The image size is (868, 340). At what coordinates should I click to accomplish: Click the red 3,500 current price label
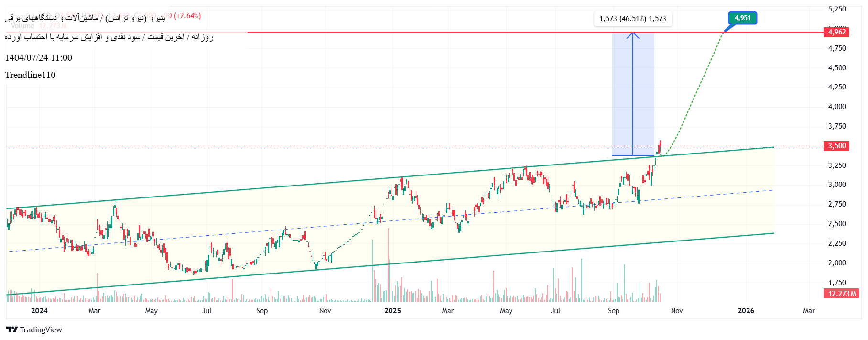click(836, 146)
